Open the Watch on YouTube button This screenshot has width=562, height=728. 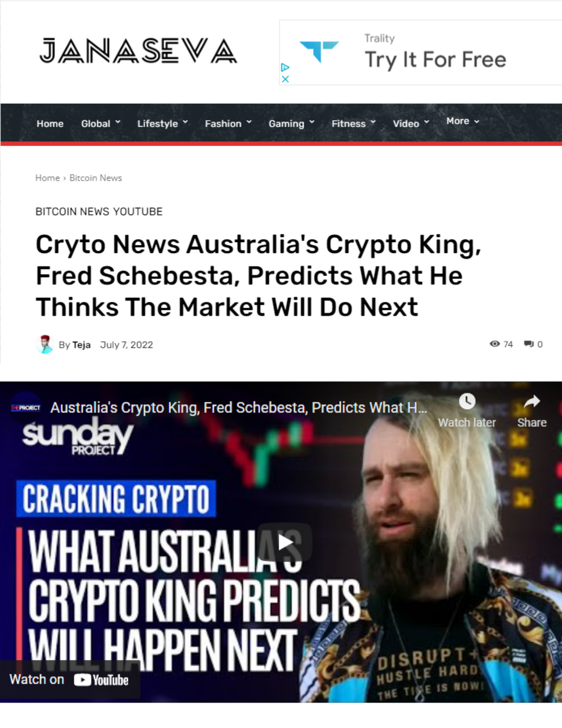(70, 679)
